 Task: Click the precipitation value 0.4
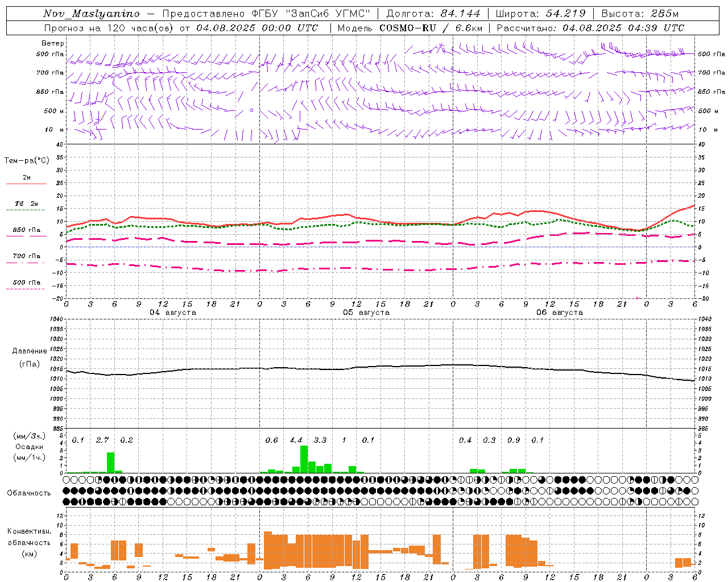pos(465,440)
